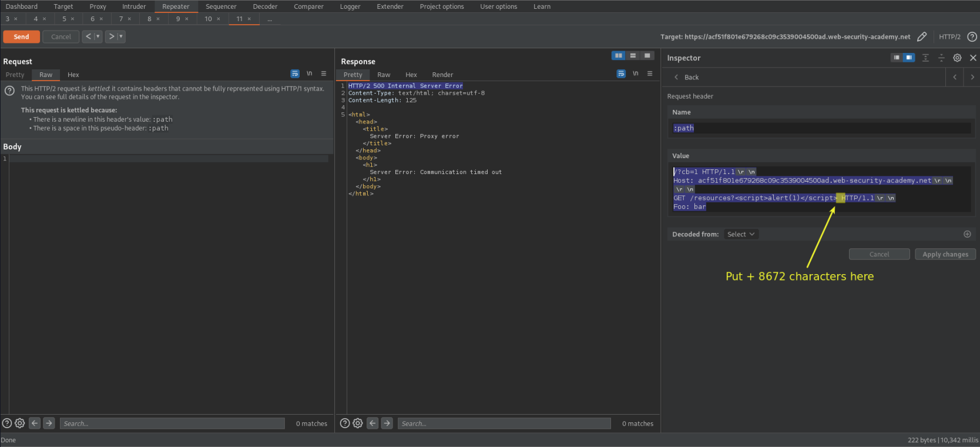Switch Request view to Hex
980x447 pixels.
(73, 75)
